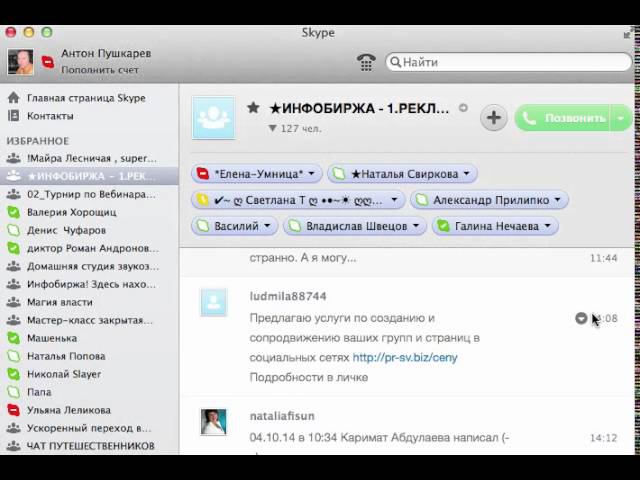Click the red busy status icon beside Антон Пушкарев

tap(48, 62)
